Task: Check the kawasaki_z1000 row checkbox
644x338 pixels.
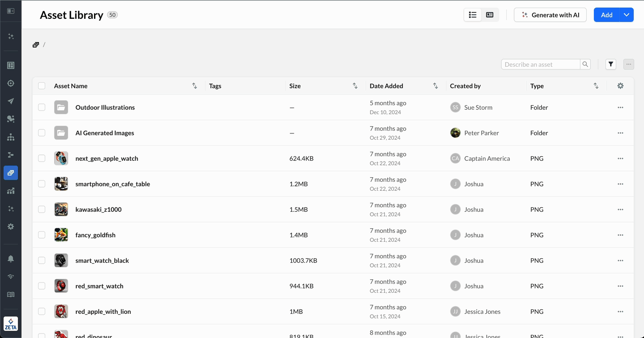Action: click(x=42, y=210)
